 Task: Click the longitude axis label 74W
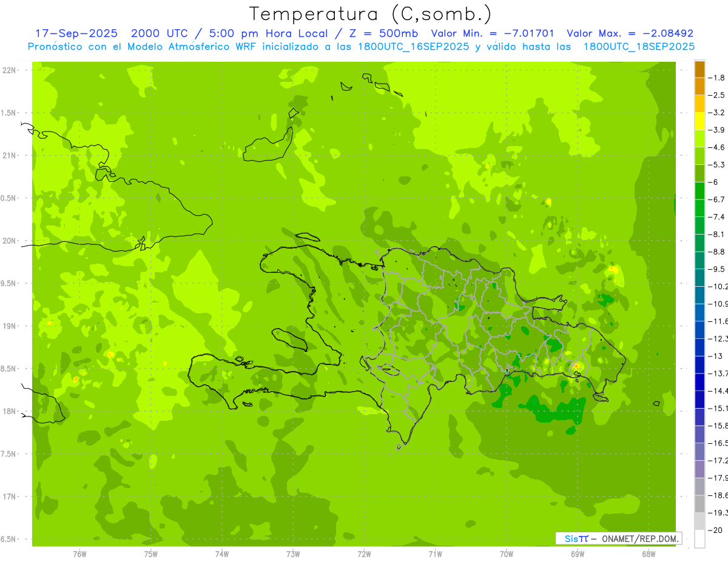pyautogui.click(x=222, y=554)
